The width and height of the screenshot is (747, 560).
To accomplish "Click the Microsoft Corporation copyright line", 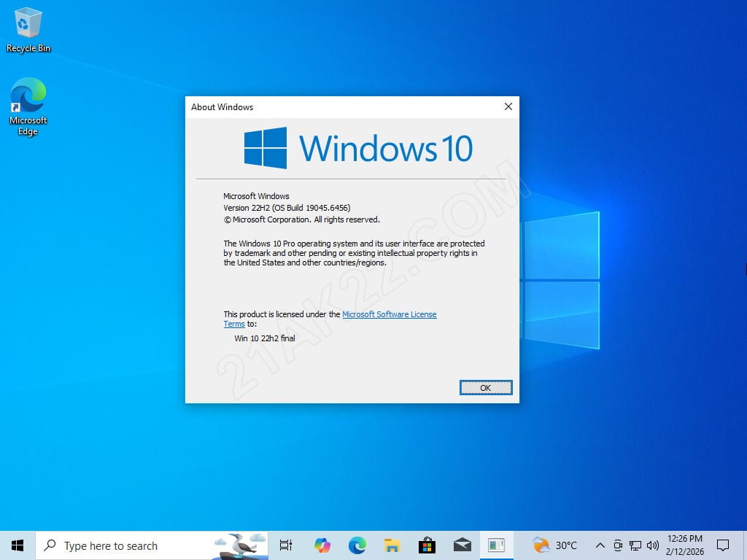I will [301, 219].
